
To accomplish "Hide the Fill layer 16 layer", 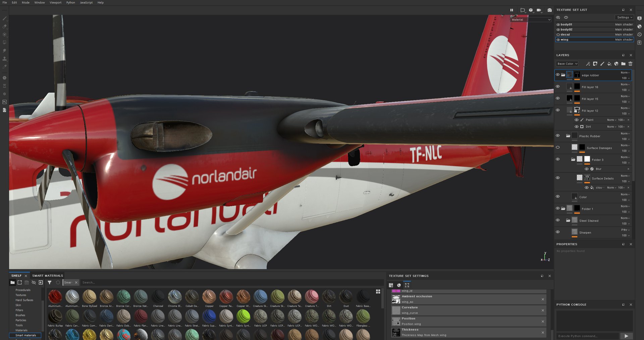I will pyautogui.click(x=558, y=87).
